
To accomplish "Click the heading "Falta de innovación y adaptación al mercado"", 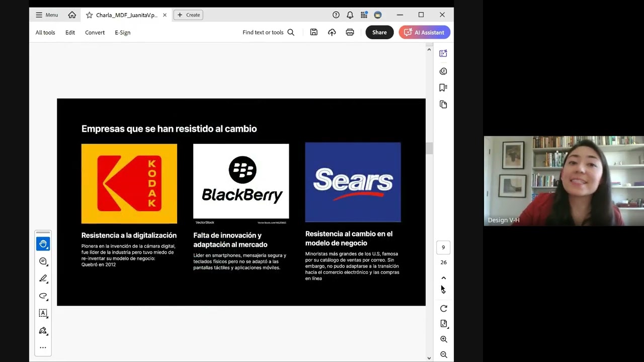I will pyautogui.click(x=230, y=240).
